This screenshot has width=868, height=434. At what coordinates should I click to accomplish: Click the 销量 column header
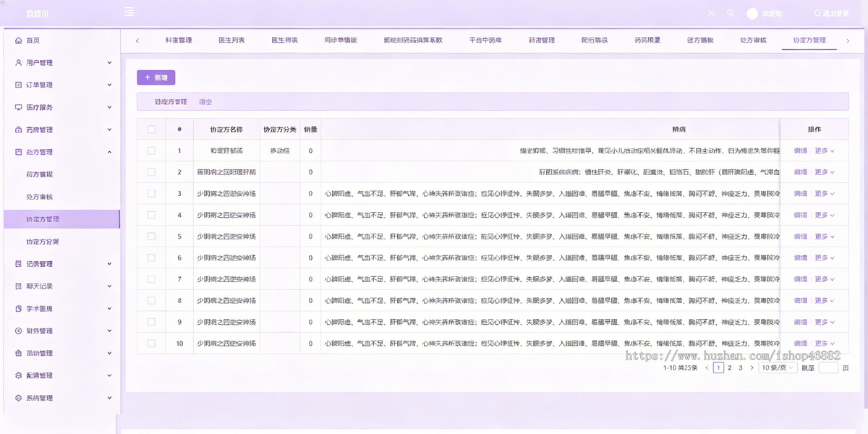310,129
